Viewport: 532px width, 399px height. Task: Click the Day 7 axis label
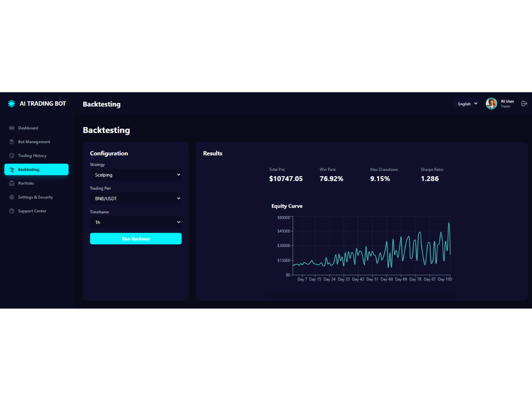point(302,279)
